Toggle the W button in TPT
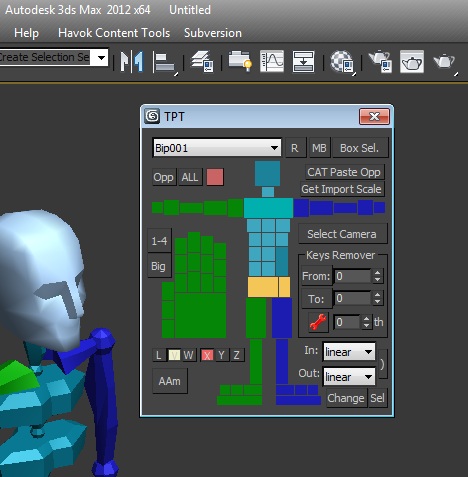The height and width of the screenshot is (477, 468). (189, 355)
